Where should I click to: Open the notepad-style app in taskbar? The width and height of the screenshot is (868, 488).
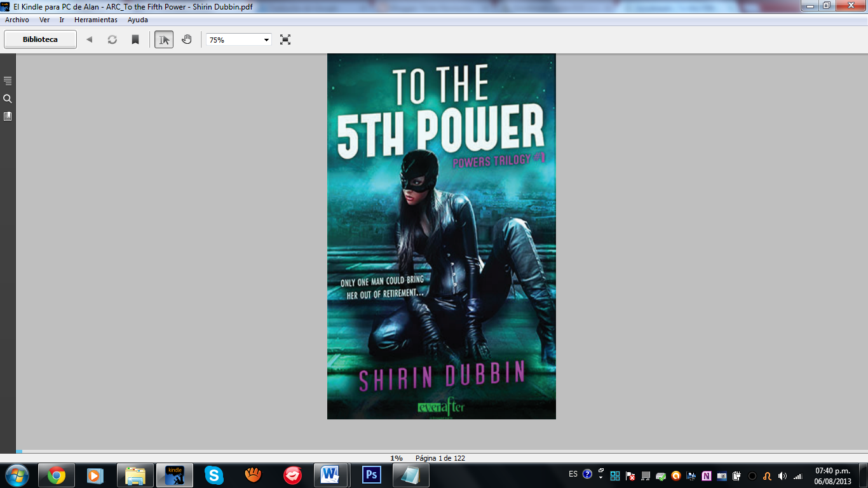(410, 475)
